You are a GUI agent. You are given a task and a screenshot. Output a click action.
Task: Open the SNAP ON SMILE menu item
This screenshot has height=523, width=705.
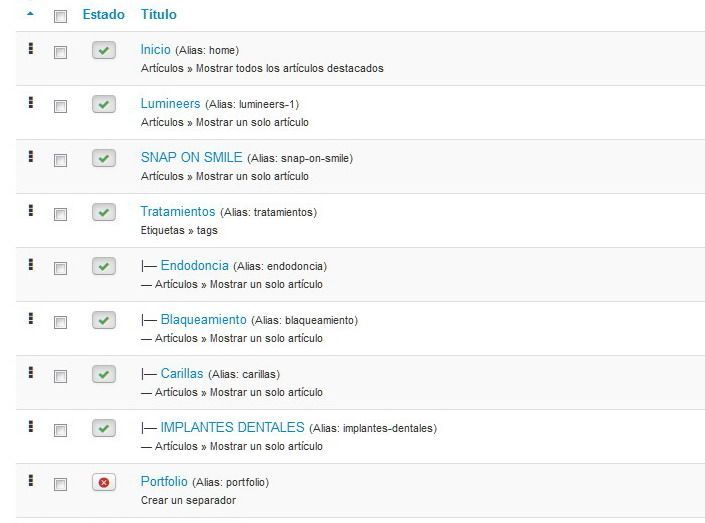click(192, 157)
